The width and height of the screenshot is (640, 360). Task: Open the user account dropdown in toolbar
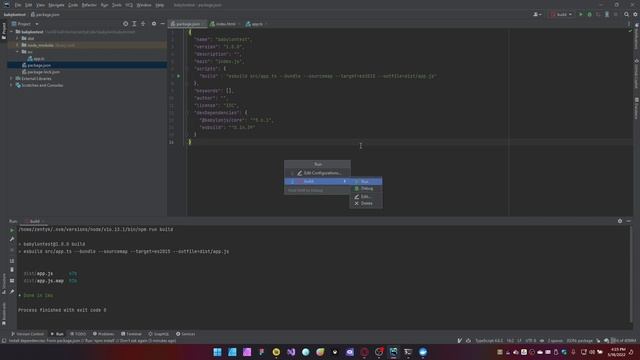click(537, 14)
